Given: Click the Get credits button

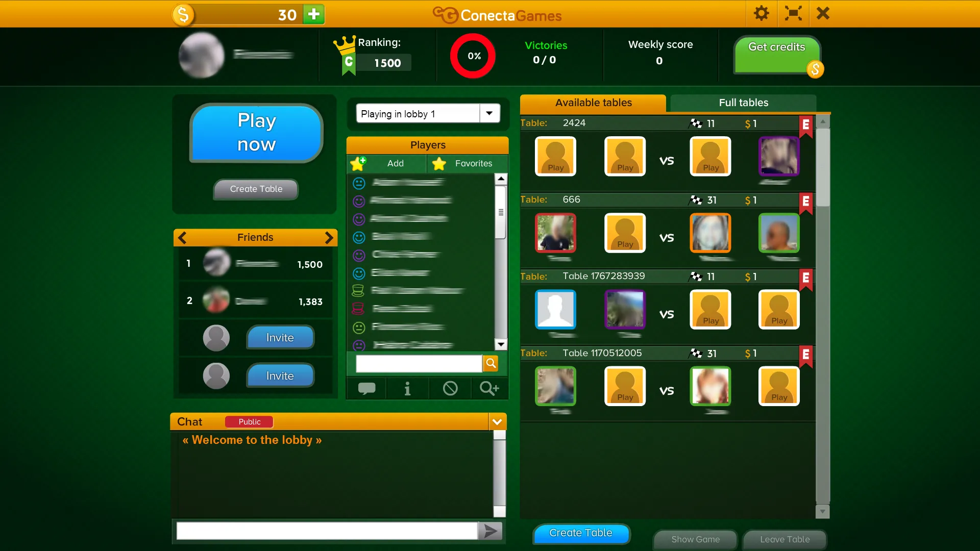Looking at the screenshot, I should point(777,47).
